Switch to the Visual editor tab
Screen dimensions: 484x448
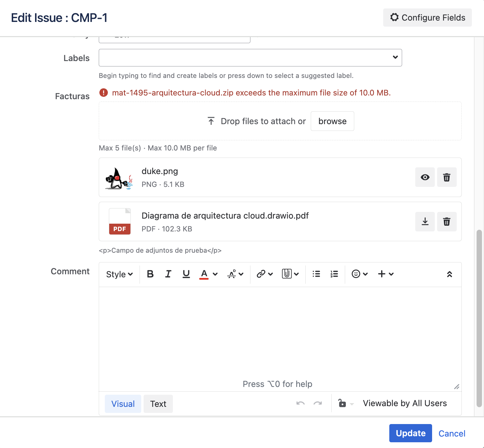tap(123, 404)
